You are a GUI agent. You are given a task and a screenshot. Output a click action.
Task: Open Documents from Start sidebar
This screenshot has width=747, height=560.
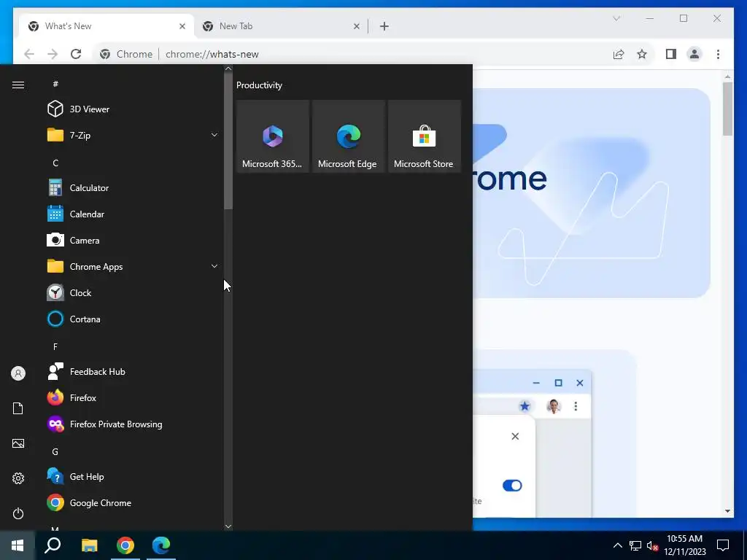tap(18, 408)
